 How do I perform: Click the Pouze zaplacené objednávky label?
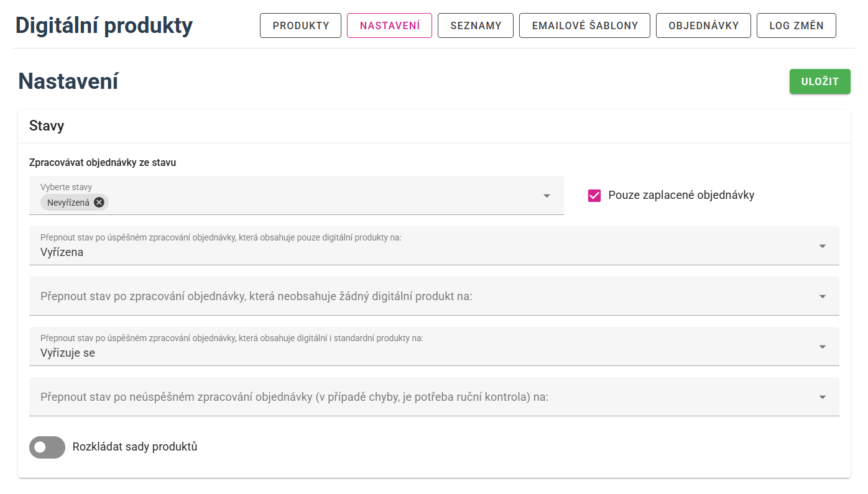(681, 195)
